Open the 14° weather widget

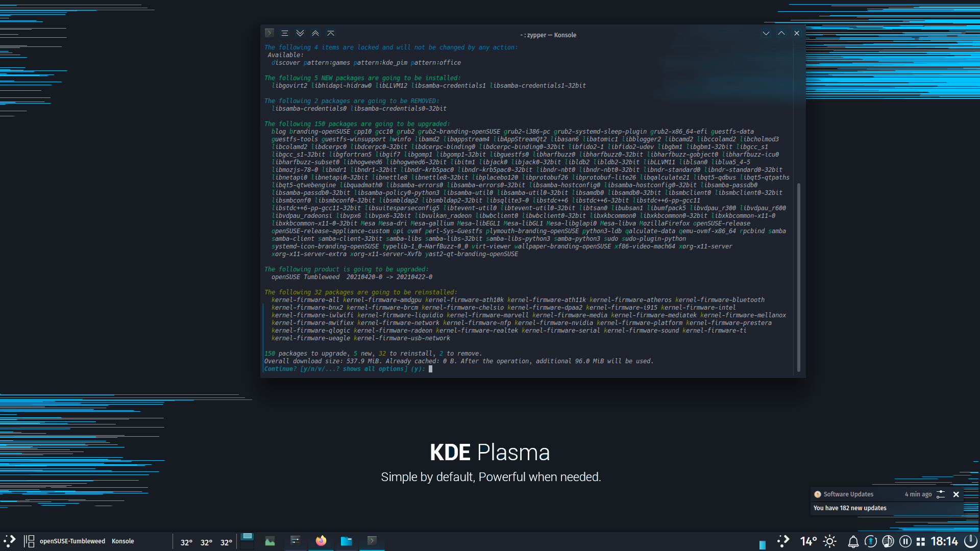[x=808, y=541]
